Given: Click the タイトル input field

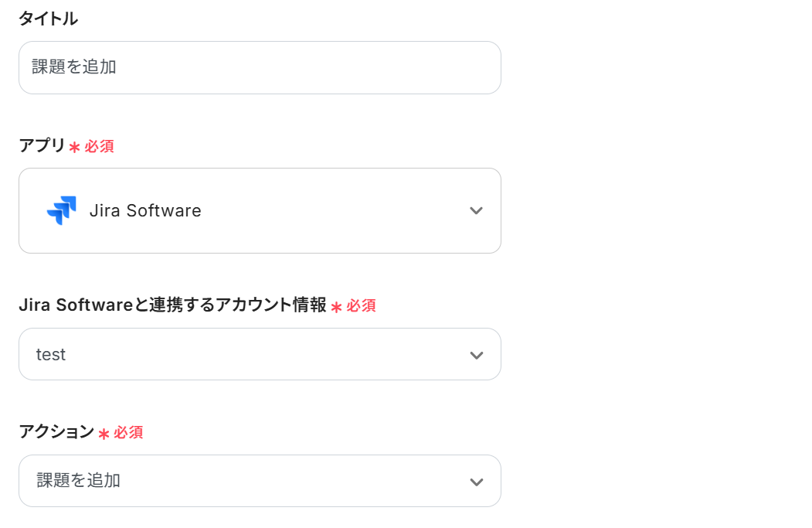Looking at the screenshot, I should 260,67.
